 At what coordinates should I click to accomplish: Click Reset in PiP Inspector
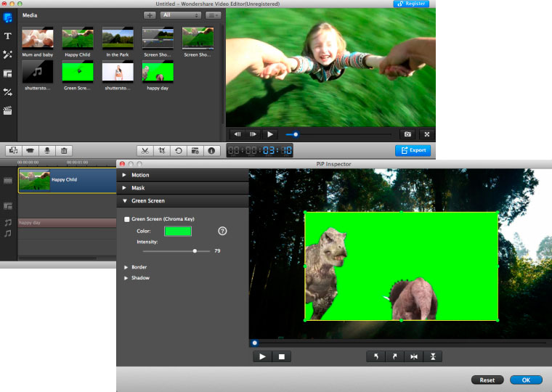[487, 380]
